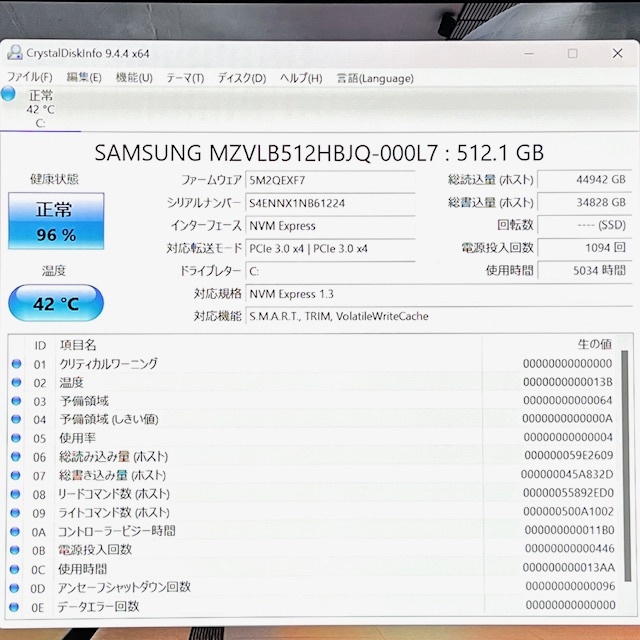Open the 編集(E) menu
The width and height of the screenshot is (640, 640).
click(84, 77)
